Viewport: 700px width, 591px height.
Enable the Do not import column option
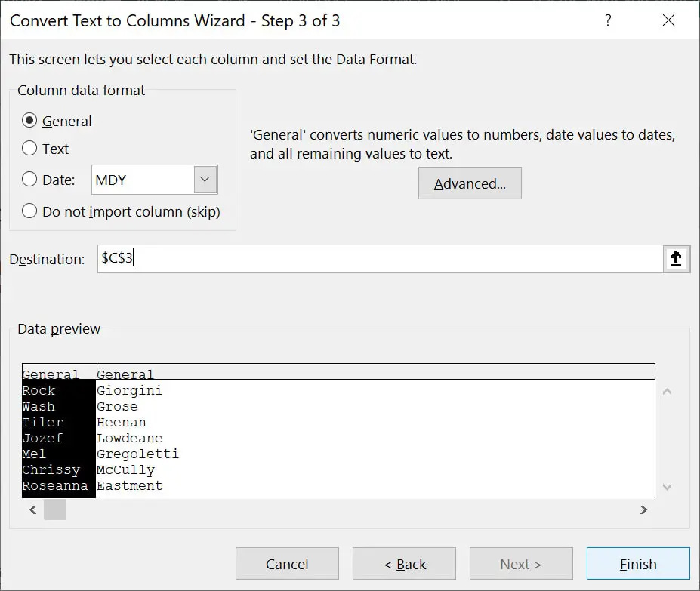(29, 212)
